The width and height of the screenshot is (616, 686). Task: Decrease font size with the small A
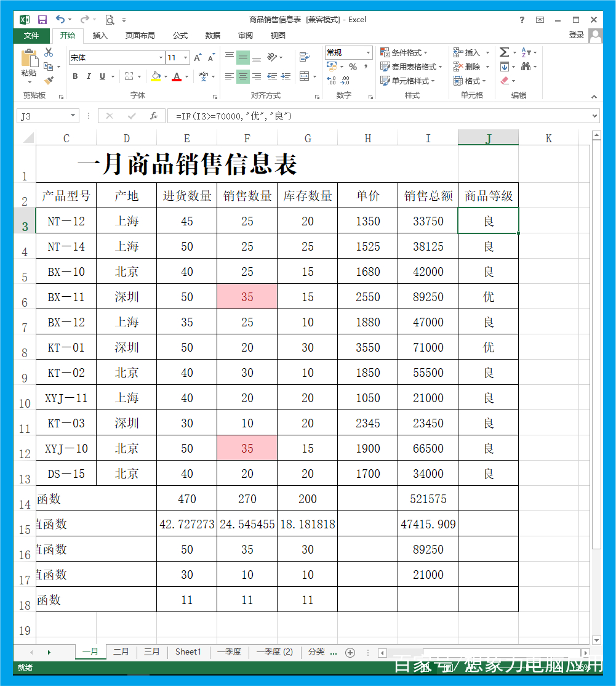point(212,58)
